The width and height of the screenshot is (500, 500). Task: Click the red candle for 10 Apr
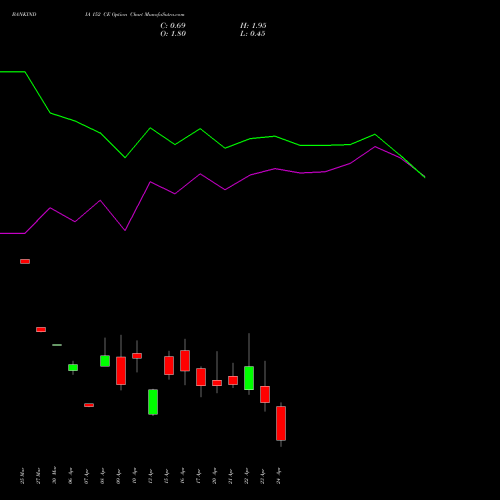click(137, 356)
